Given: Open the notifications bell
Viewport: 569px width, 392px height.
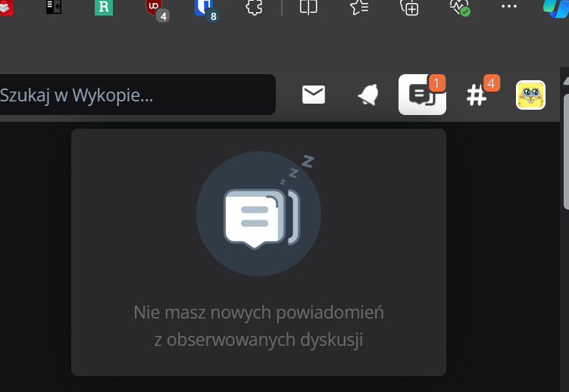Looking at the screenshot, I should (368, 95).
